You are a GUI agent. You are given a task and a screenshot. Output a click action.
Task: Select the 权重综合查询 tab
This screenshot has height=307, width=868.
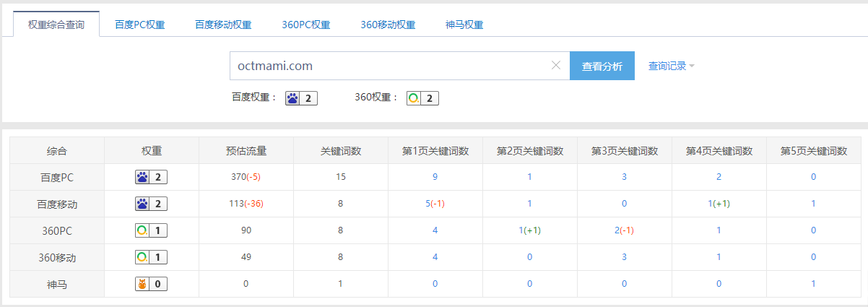coord(56,25)
